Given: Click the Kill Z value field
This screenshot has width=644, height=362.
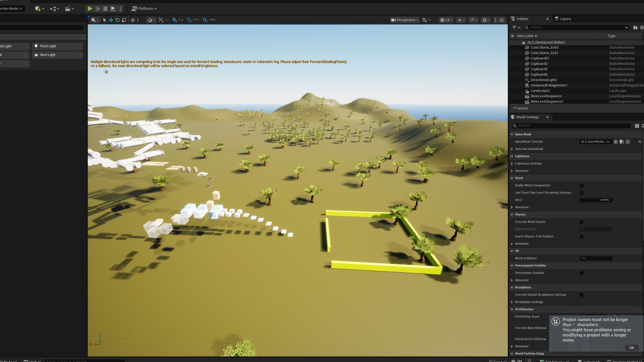Looking at the screenshot, I should pyautogui.click(x=596, y=200).
